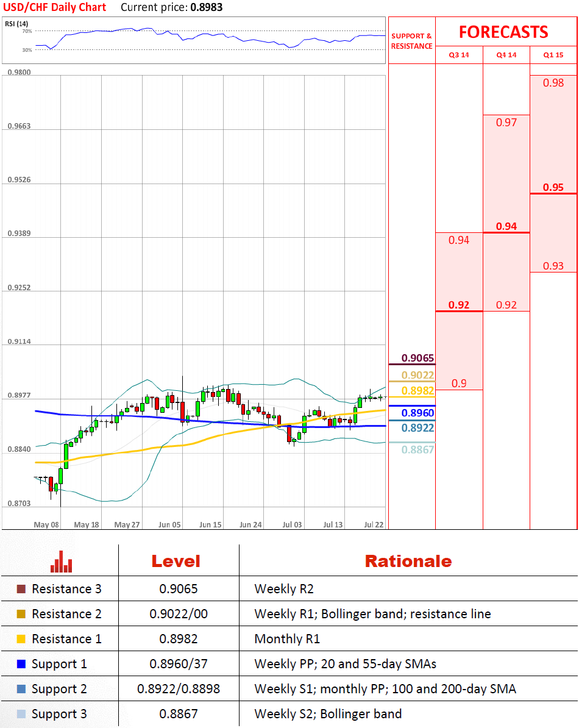Click the Jun 15 date on chart axis
The image size is (579, 728).
click(x=210, y=524)
